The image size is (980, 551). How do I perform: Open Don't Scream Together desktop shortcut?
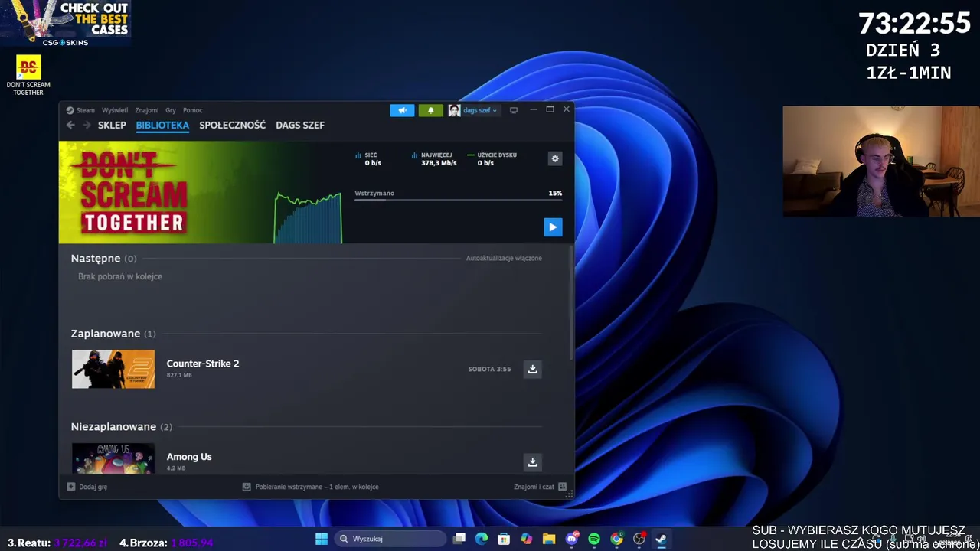point(28,75)
